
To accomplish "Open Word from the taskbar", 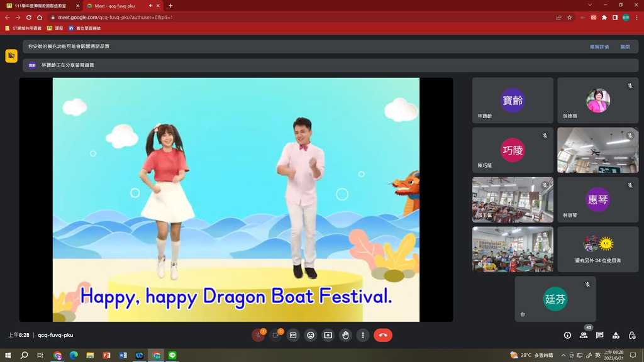I will pyautogui.click(x=123, y=355).
